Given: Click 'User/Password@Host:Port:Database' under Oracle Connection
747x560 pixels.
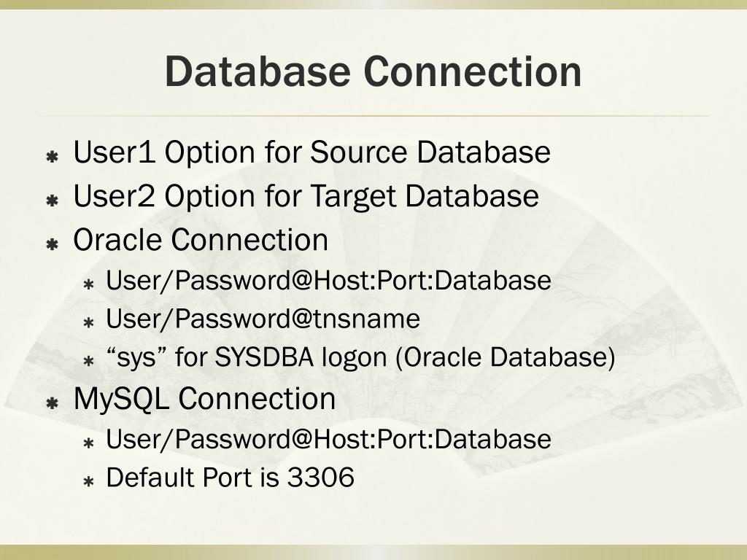Looking at the screenshot, I should 329,281.
